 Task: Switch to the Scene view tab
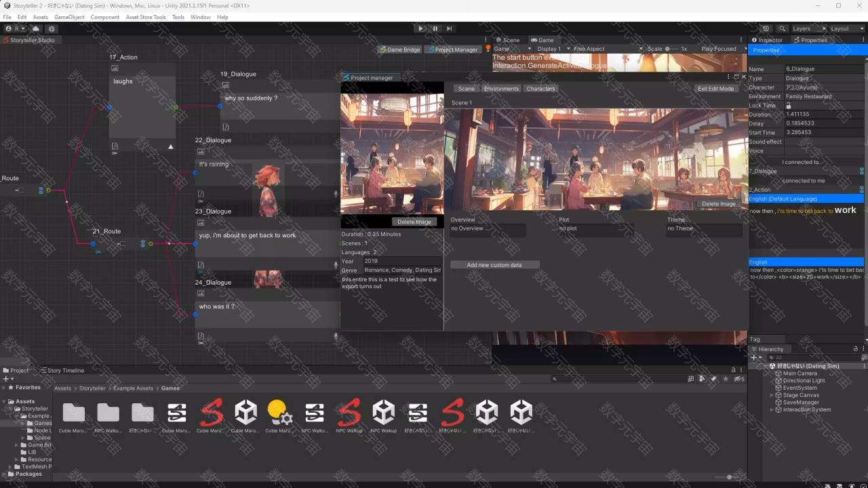508,40
